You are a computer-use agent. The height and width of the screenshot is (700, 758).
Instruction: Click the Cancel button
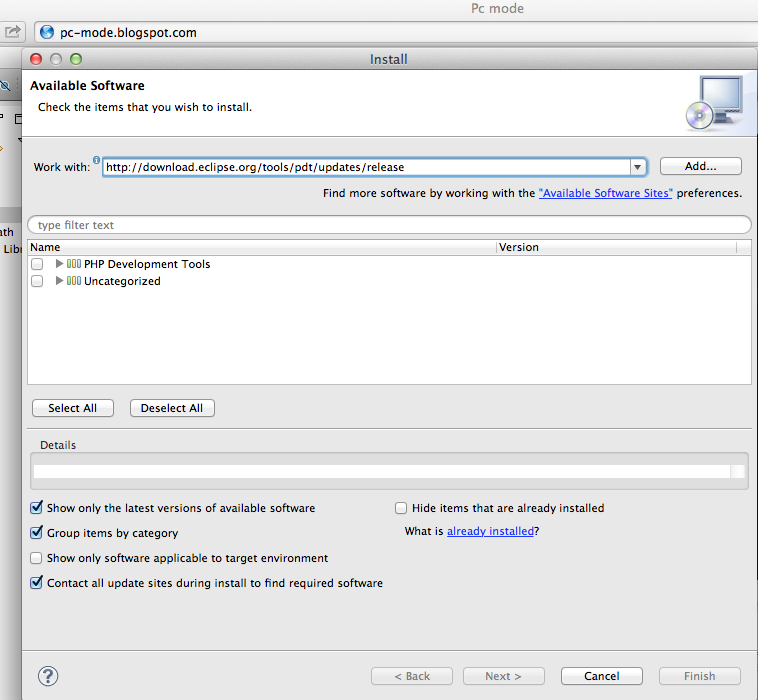coord(601,676)
